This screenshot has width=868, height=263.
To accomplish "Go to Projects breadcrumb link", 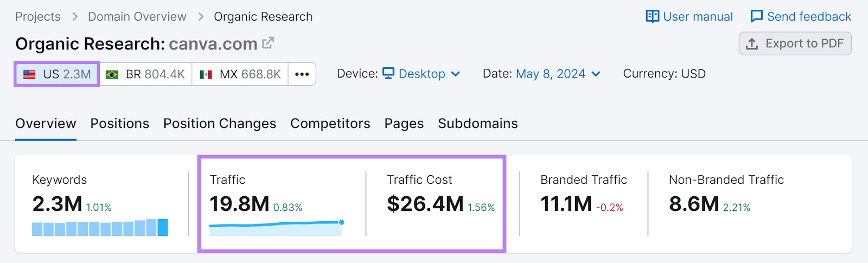I will point(38,17).
